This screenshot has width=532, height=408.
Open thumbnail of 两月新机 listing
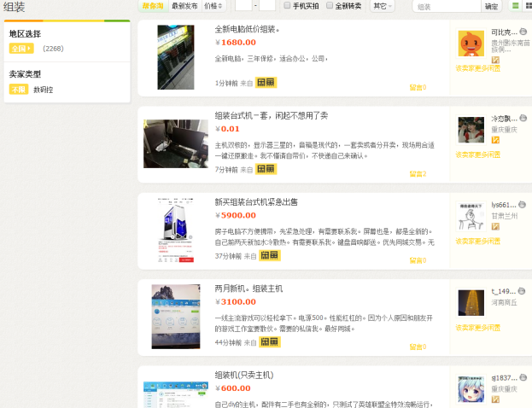[x=176, y=317]
